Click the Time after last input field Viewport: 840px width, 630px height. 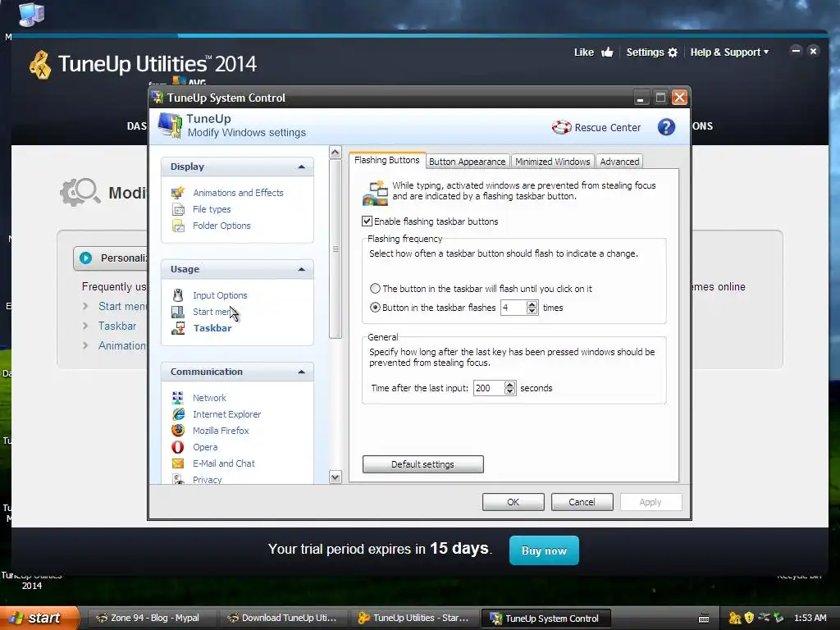point(489,388)
